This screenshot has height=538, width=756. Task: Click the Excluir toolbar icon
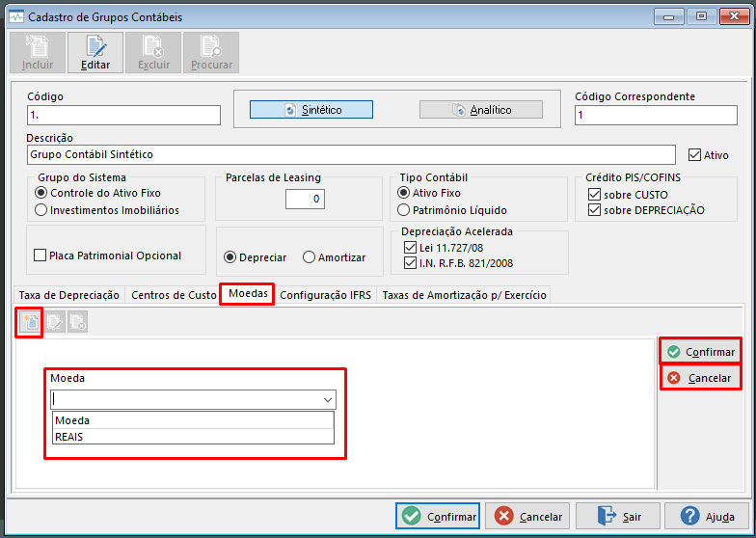(x=153, y=52)
